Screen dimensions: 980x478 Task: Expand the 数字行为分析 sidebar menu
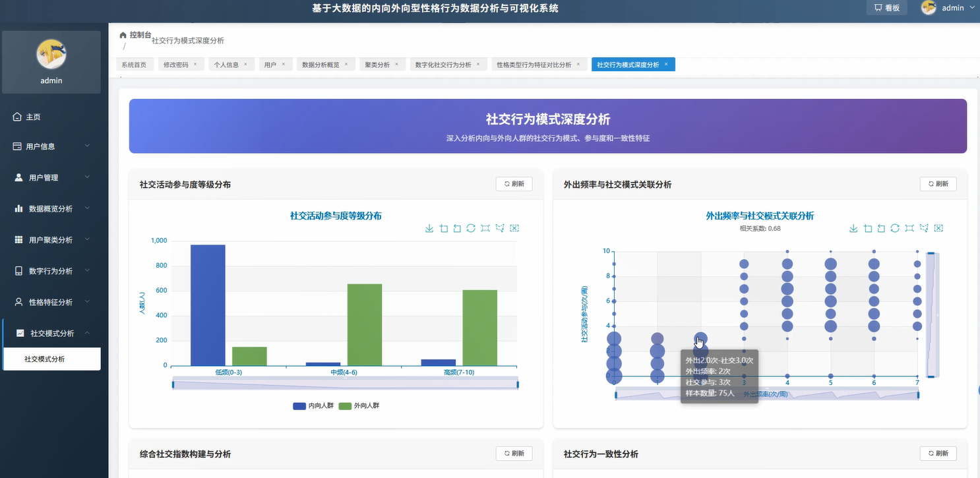click(51, 271)
